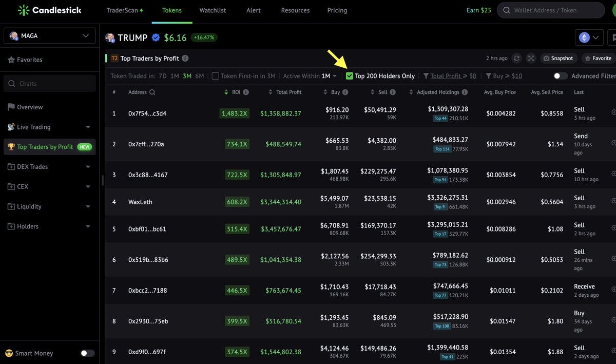Click the Total Profit filter funnel
616x364 pixels.
click(x=426, y=76)
